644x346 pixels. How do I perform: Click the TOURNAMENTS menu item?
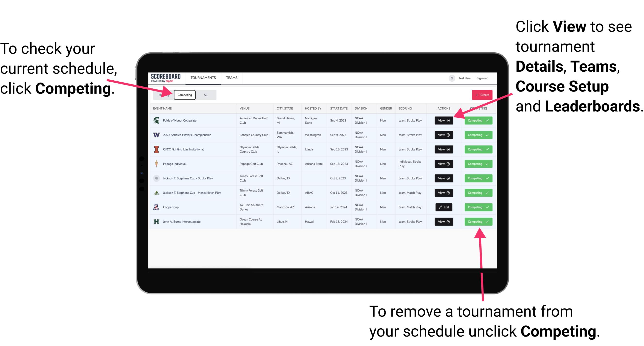203,78
